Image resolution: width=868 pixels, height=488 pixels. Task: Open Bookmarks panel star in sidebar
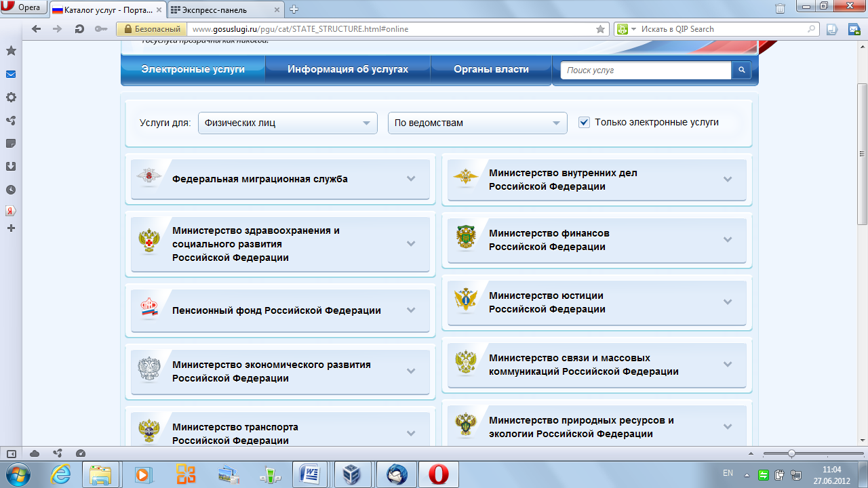pyautogui.click(x=11, y=51)
